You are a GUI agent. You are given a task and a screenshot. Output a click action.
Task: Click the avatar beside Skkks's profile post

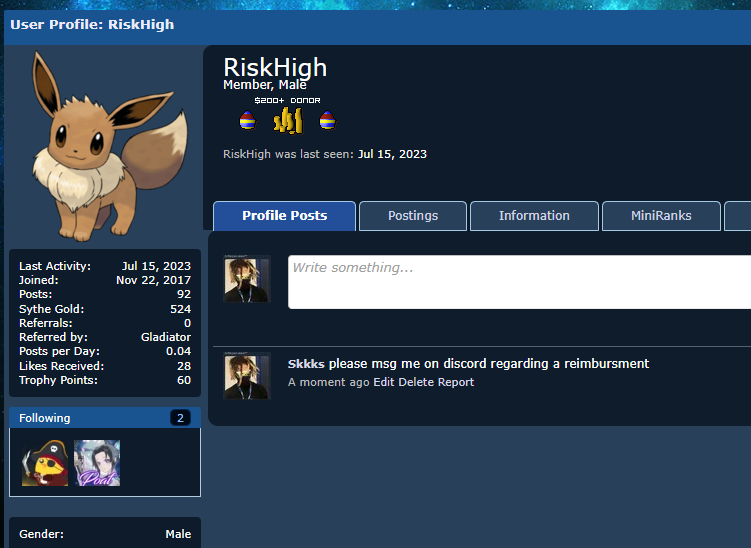[x=247, y=376]
